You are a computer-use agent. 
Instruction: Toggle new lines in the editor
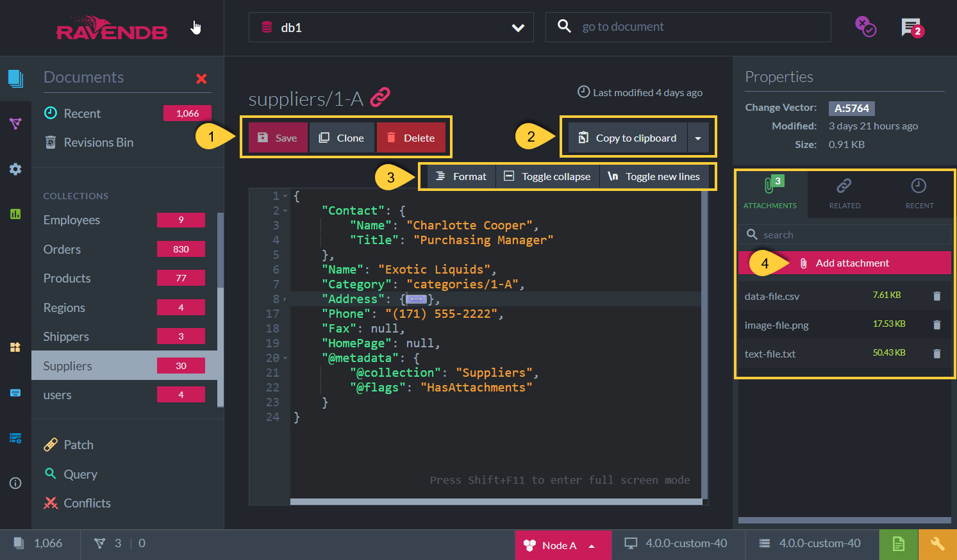654,177
